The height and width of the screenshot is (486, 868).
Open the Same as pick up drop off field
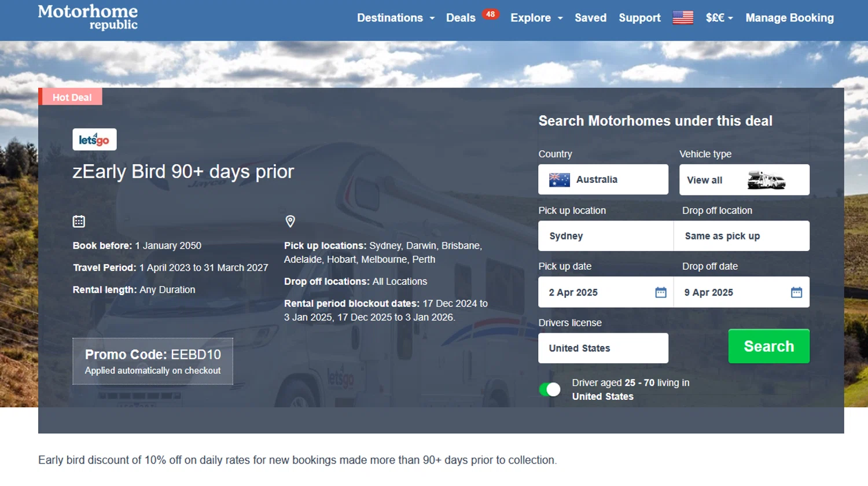(x=742, y=236)
